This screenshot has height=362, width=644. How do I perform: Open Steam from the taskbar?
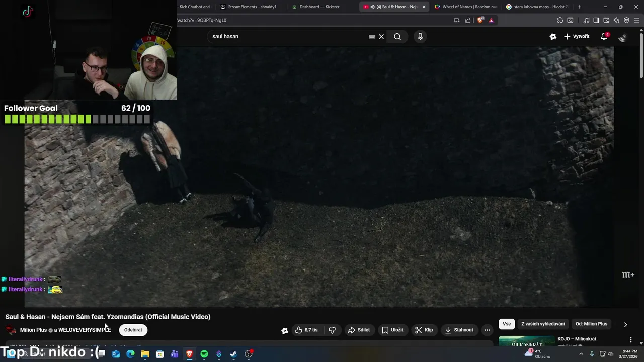(x=233, y=354)
